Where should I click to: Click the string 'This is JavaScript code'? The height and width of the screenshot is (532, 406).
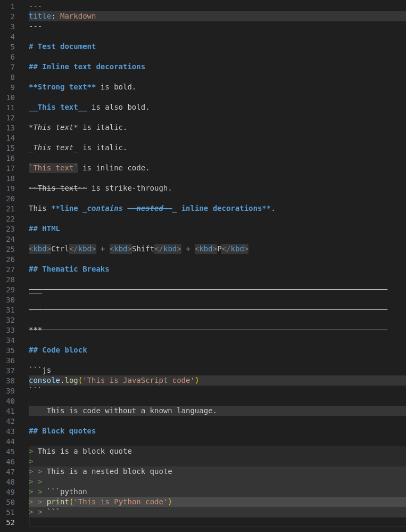tap(138, 380)
